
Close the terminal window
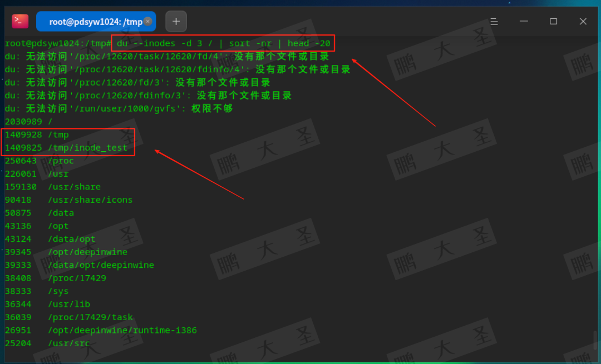(x=583, y=22)
